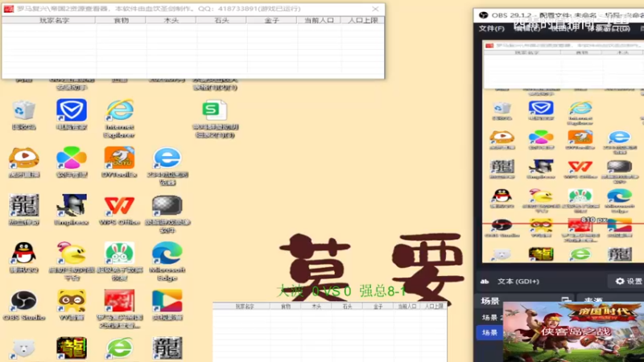Image resolution: width=644 pixels, height=362 pixels.
Task: Open the gray sphere icon beside WPS Office
Action: click(x=167, y=206)
